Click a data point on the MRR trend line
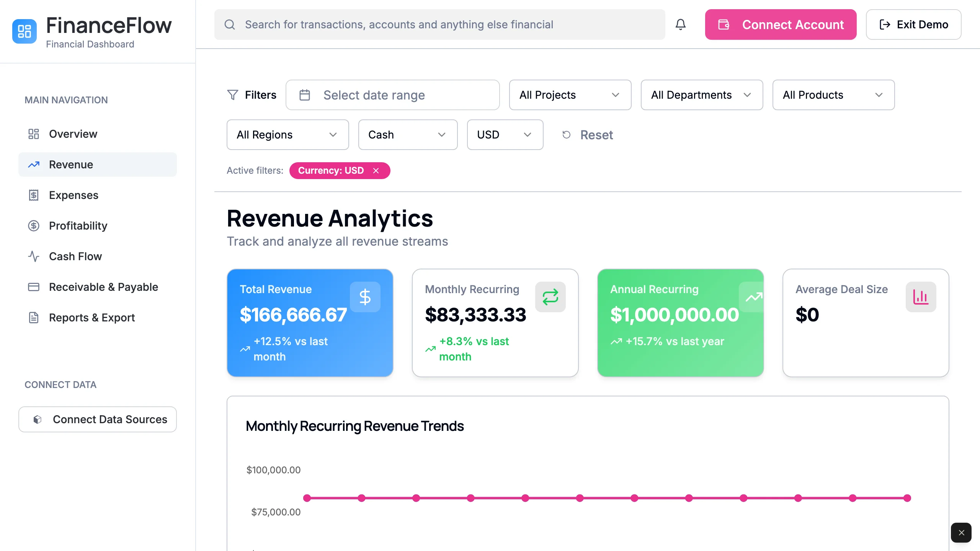The height and width of the screenshot is (551, 980). point(525,498)
